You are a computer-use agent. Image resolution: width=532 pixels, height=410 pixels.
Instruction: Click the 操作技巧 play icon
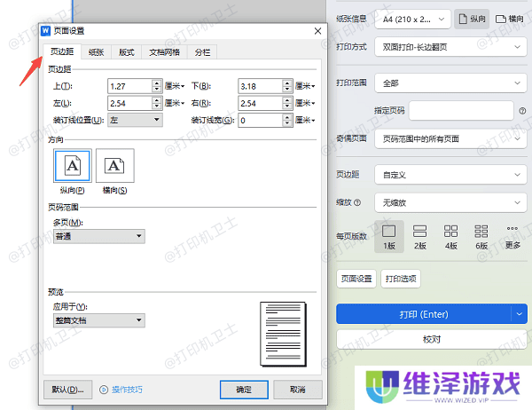[x=104, y=390]
